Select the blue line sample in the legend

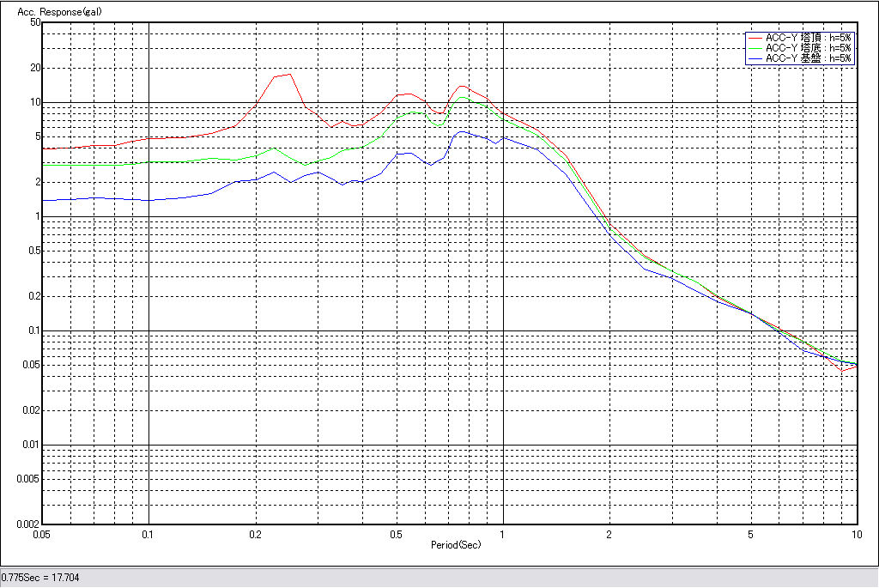click(755, 58)
